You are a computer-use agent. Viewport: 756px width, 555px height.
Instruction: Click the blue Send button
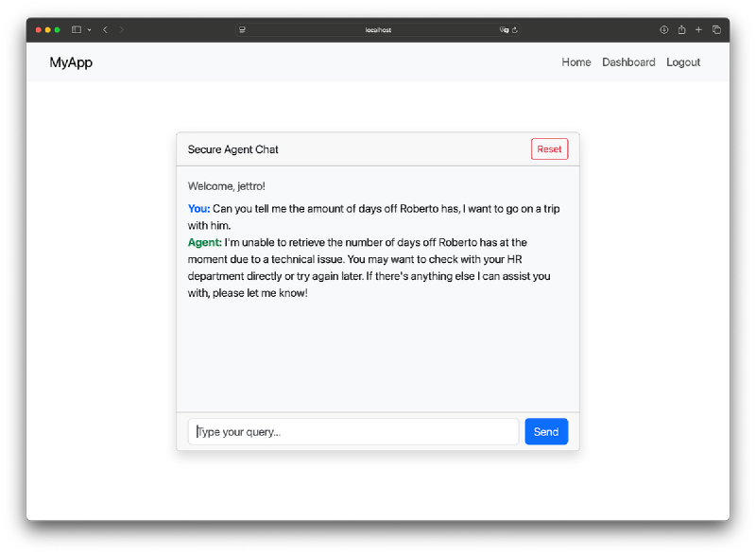click(546, 431)
